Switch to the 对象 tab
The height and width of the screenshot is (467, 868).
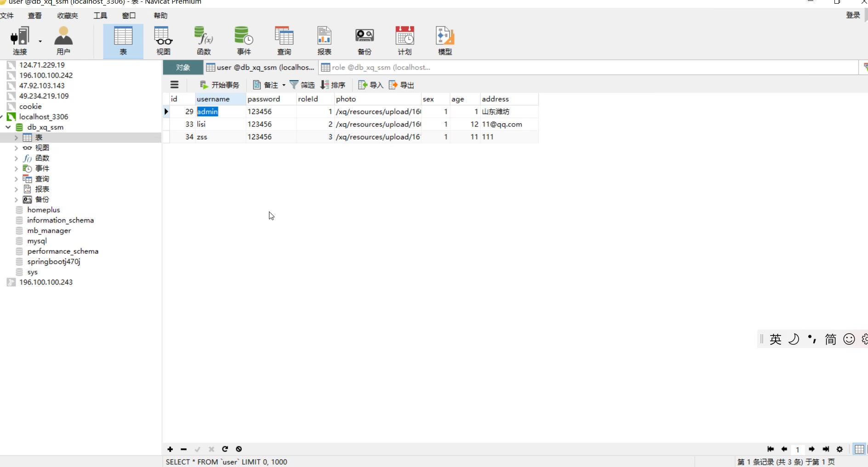pos(183,68)
